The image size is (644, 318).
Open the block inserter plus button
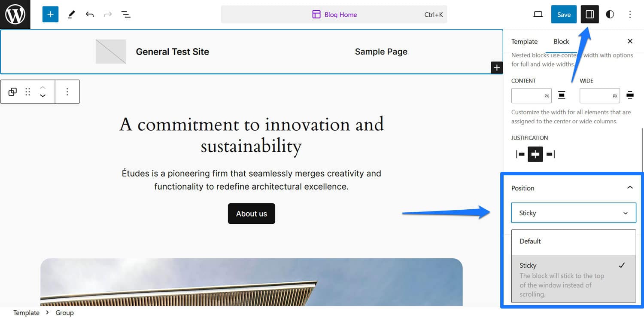[x=50, y=15]
